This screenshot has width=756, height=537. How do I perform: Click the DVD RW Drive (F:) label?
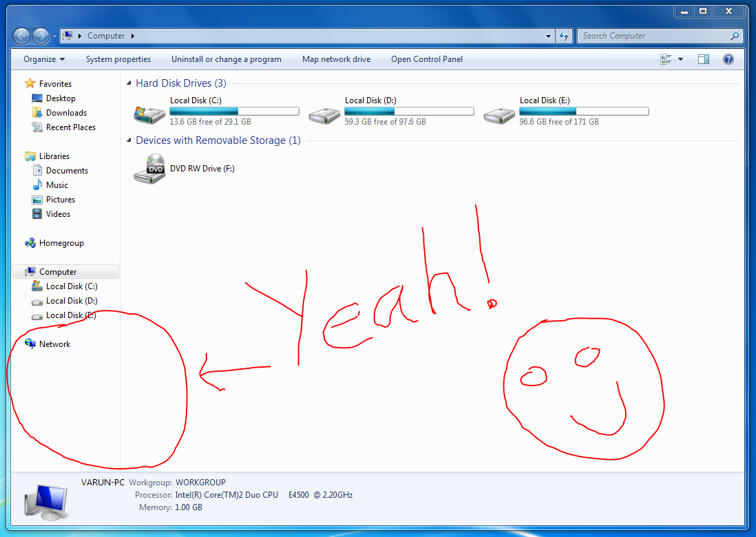click(x=202, y=168)
